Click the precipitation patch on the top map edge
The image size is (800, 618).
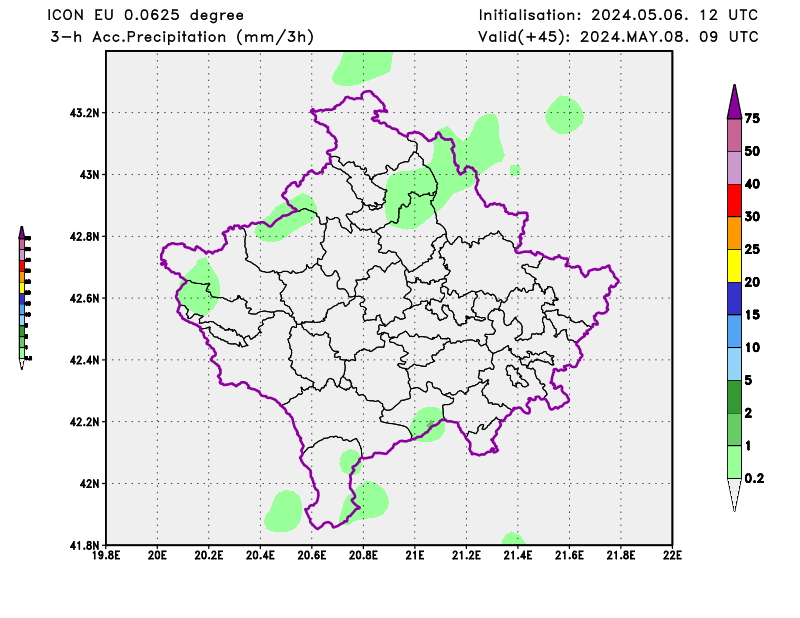363,68
